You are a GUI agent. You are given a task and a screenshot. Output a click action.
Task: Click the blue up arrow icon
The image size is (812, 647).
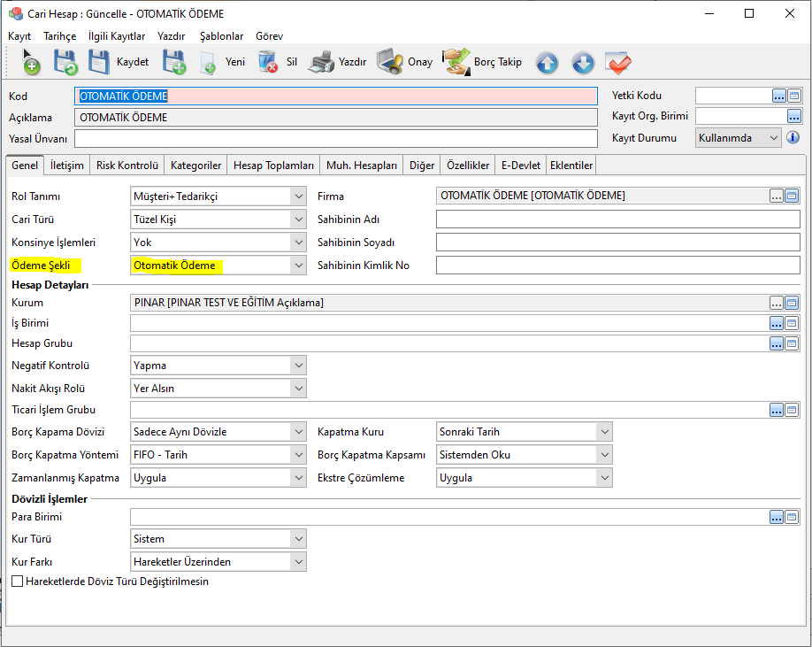pos(548,63)
